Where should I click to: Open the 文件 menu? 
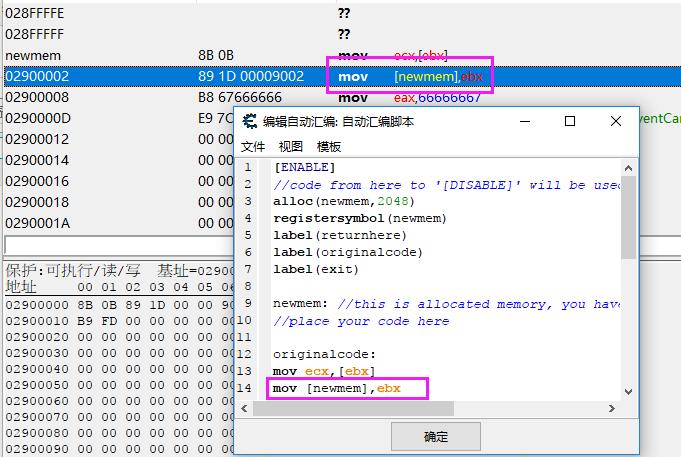click(253, 146)
